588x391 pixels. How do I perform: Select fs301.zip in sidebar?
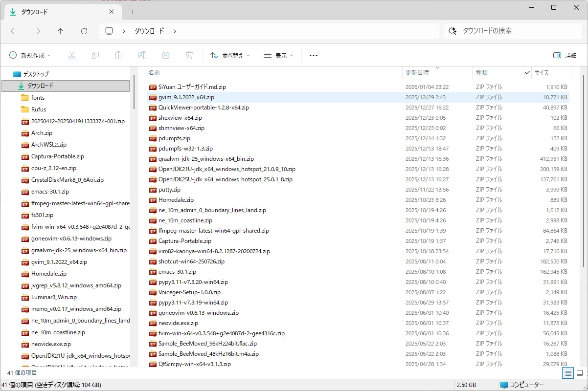[42, 215]
